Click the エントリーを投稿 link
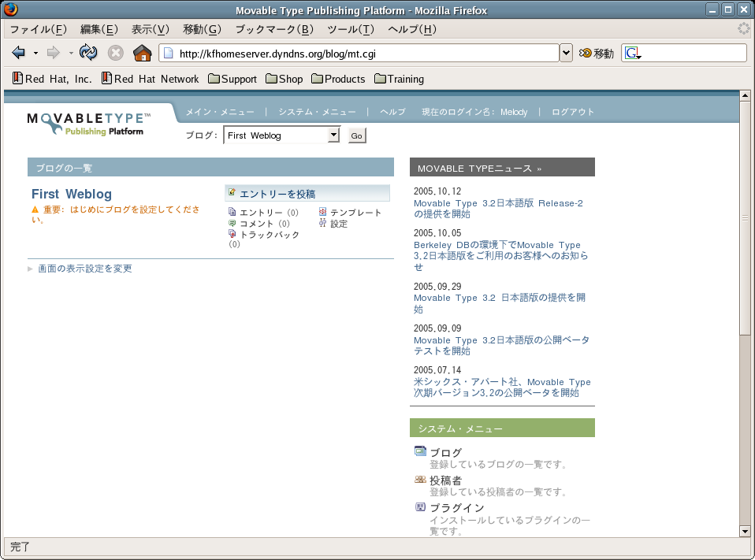Screen dimensions: 755x560 point(277,194)
